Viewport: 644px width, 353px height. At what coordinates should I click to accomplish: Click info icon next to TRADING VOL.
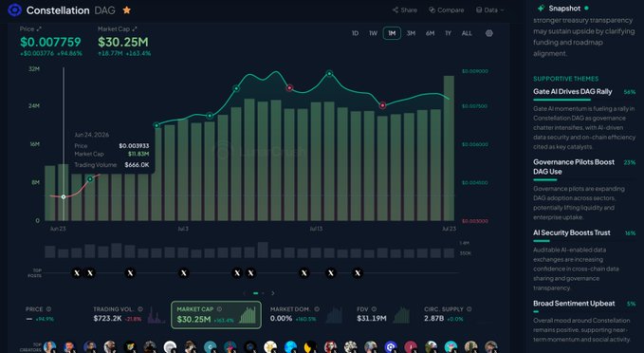click(x=140, y=309)
